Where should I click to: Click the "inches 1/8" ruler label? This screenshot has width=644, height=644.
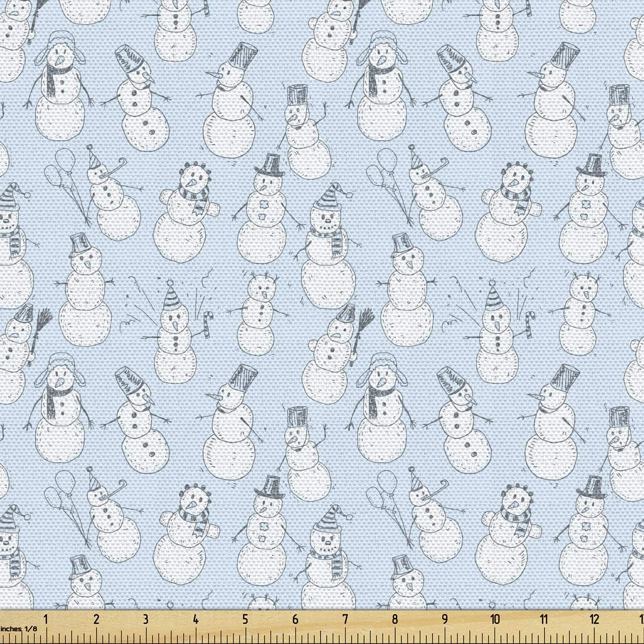click(x=18, y=629)
